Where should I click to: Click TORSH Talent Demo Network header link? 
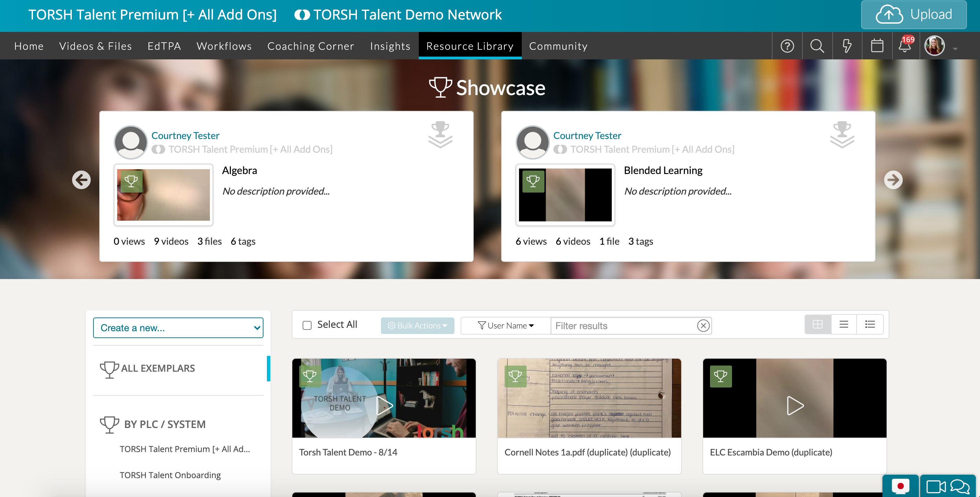(398, 15)
